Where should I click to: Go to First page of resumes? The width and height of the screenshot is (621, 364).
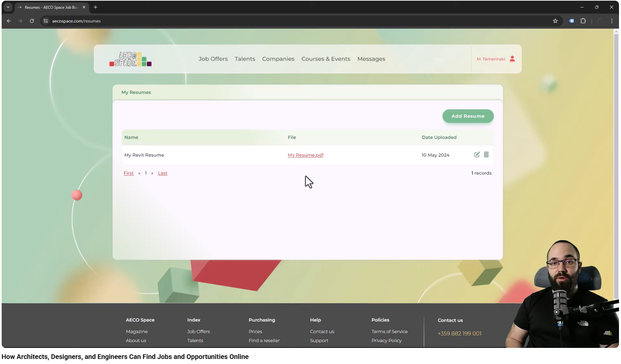tap(128, 173)
